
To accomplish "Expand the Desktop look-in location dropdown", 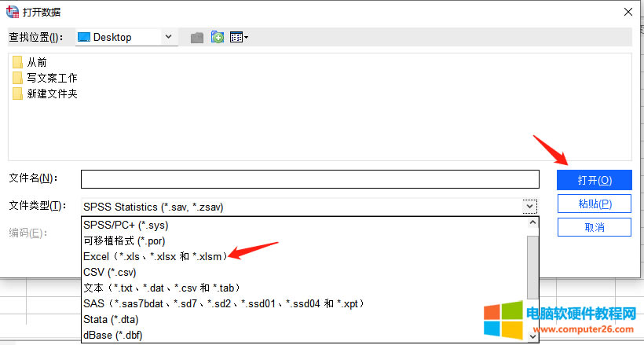I will (170, 37).
